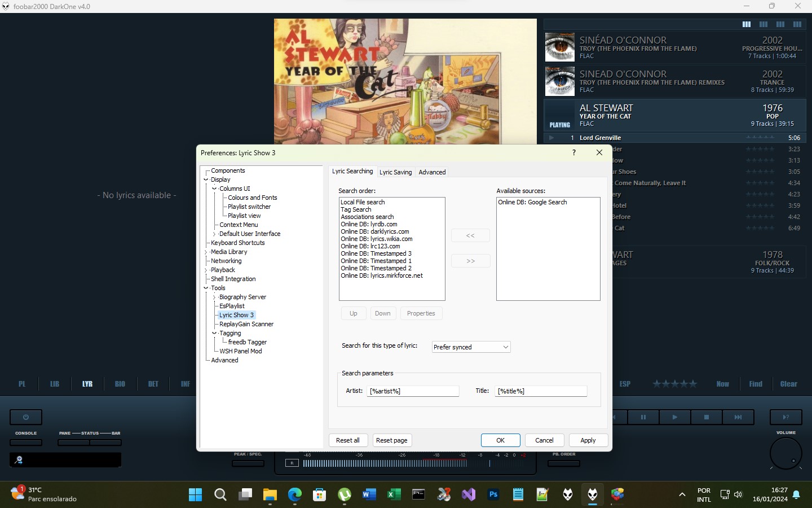Click the Reset page button
The image size is (812, 508).
coord(391,440)
